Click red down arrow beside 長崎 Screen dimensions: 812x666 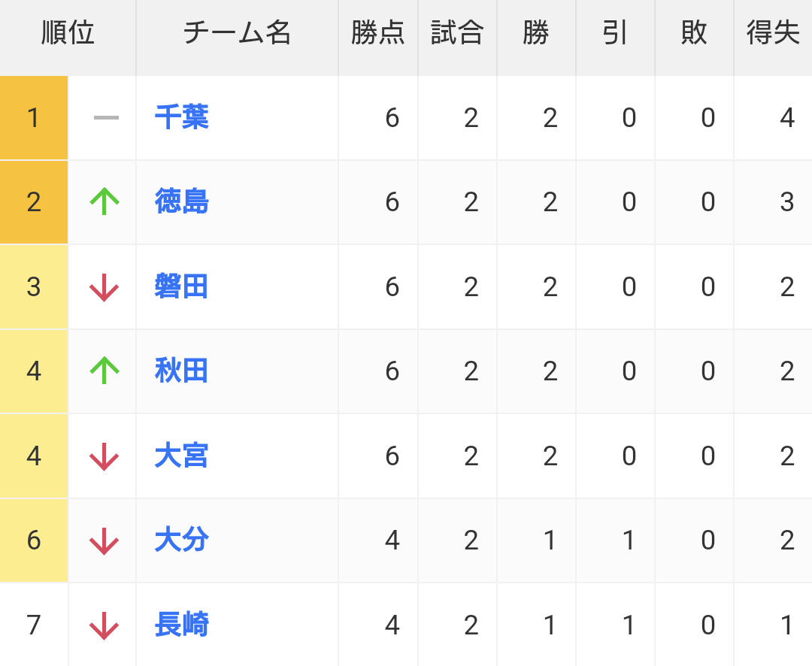[x=105, y=625]
